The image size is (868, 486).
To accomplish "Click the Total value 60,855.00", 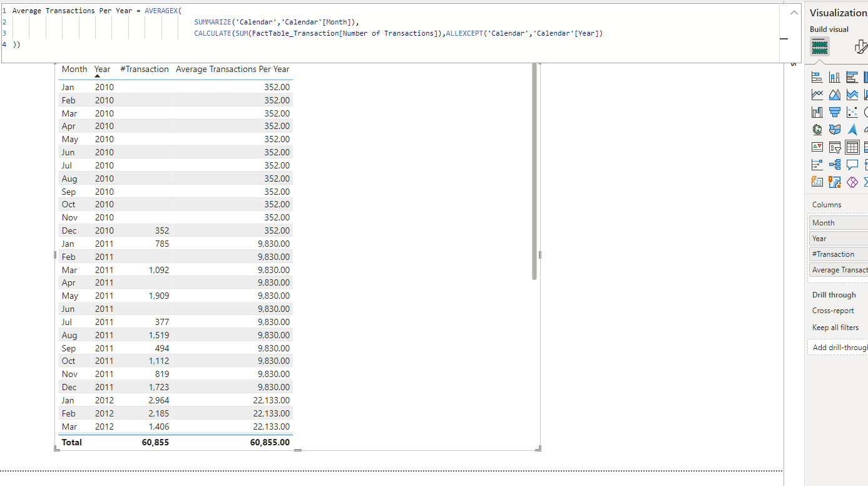I will [270, 442].
